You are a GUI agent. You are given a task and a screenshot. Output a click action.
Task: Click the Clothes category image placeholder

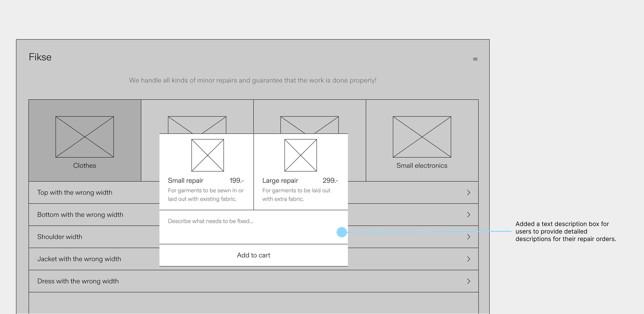coord(85,137)
